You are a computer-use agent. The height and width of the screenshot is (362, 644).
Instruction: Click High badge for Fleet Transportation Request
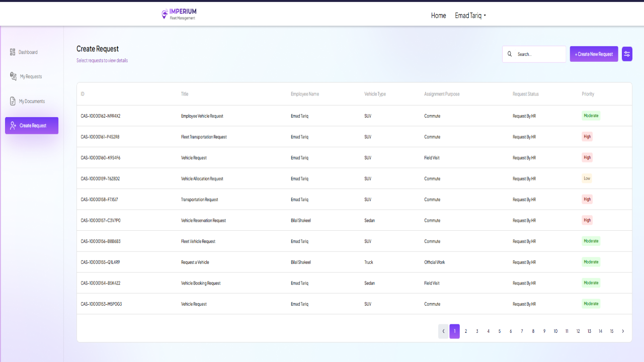pyautogui.click(x=587, y=137)
